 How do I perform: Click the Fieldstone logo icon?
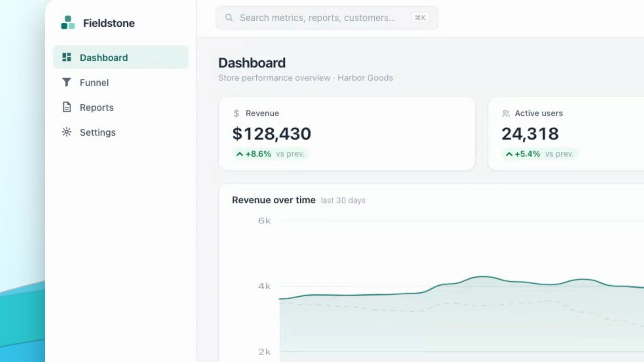tap(68, 22)
